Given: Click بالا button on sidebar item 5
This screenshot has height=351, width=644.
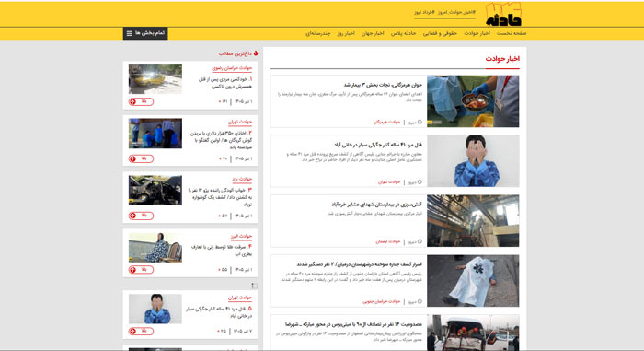Looking at the screenshot, I should point(141,332).
